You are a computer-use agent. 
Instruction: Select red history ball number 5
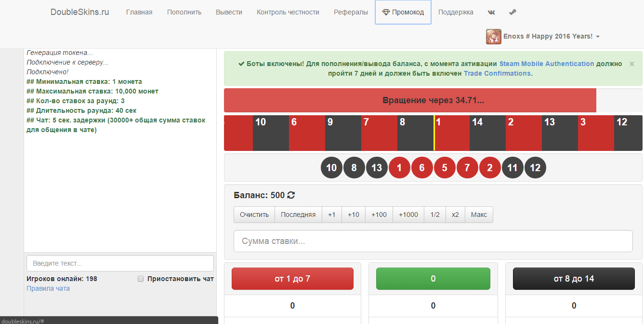pos(445,168)
